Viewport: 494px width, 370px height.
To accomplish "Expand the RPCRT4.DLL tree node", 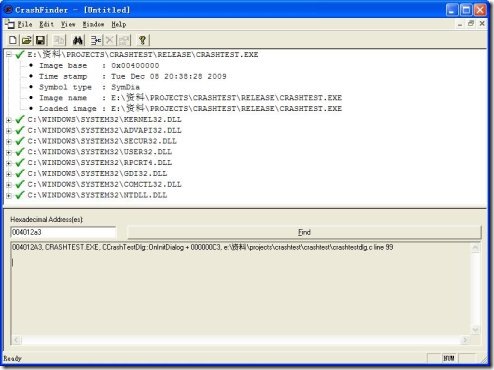I will click(9, 163).
